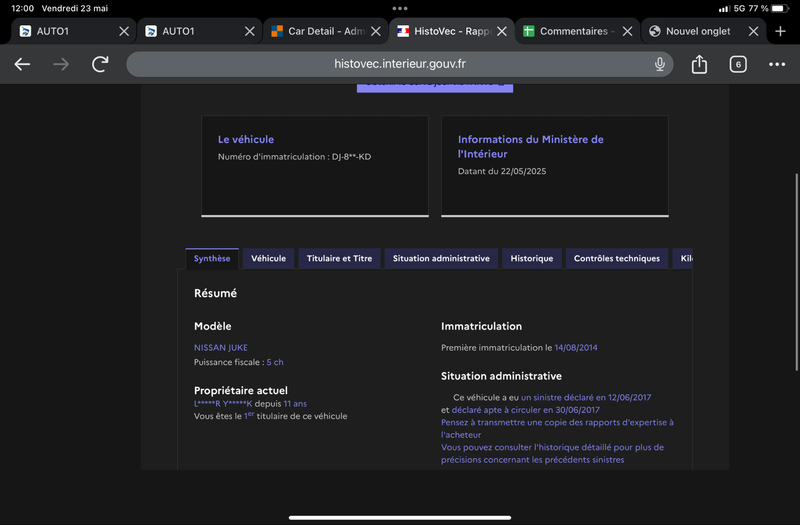Click the address bar histovec.interieur.gouv.fr
The image size is (800, 525).
pyautogui.click(x=399, y=64)
